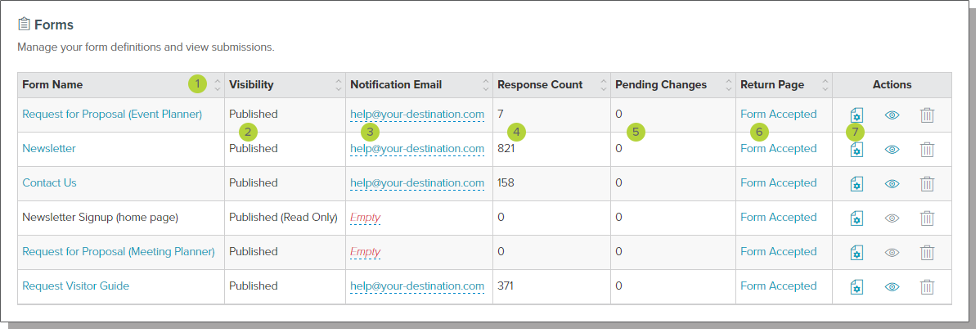Click trash icon for Newsletter Signup (home page)
Image resolution: width=980 pixels, height=333 pixels.
(x=927, y=218)
